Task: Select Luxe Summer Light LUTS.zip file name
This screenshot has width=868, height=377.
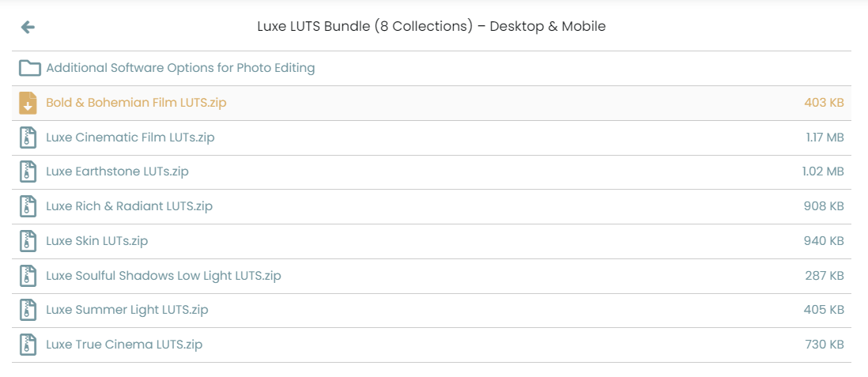Action: [127, 310]
